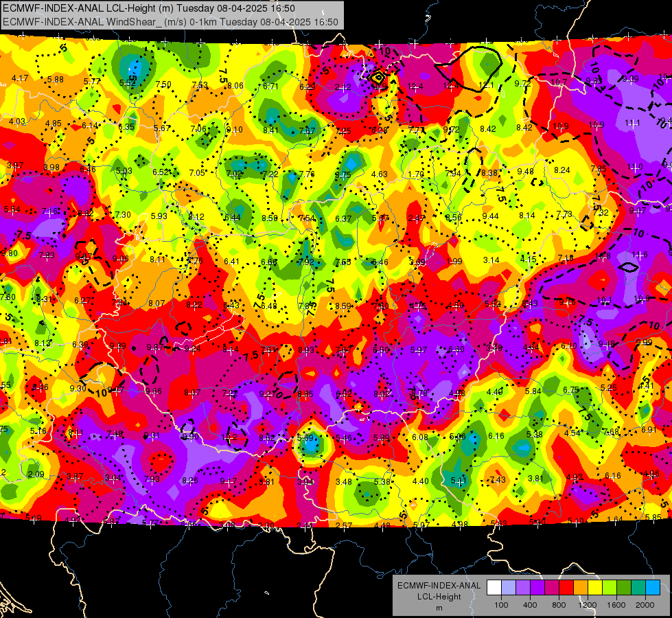Click the yellow legend swatch

pos(595,588)
